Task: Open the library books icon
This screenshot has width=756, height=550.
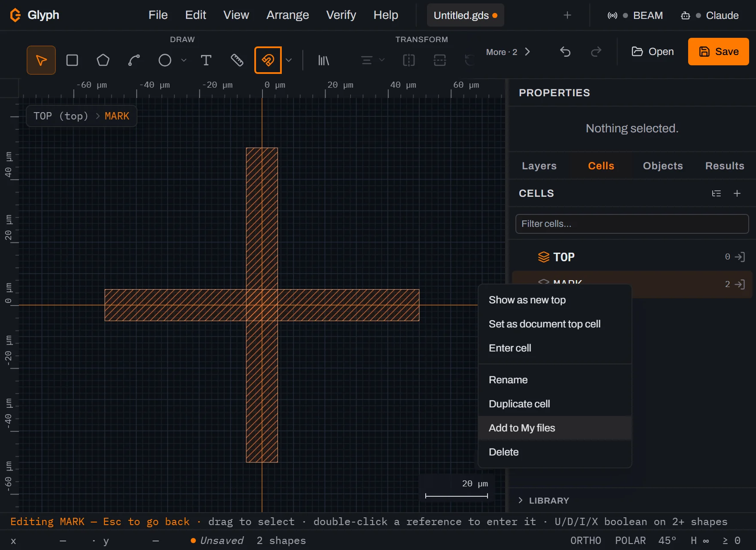Action: (x=323, y=60)
